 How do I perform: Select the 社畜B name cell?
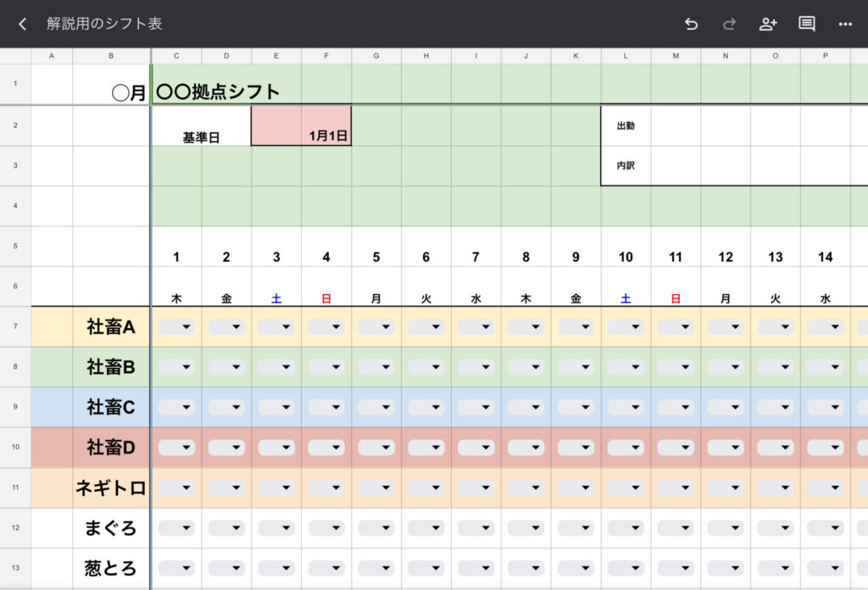110,366
